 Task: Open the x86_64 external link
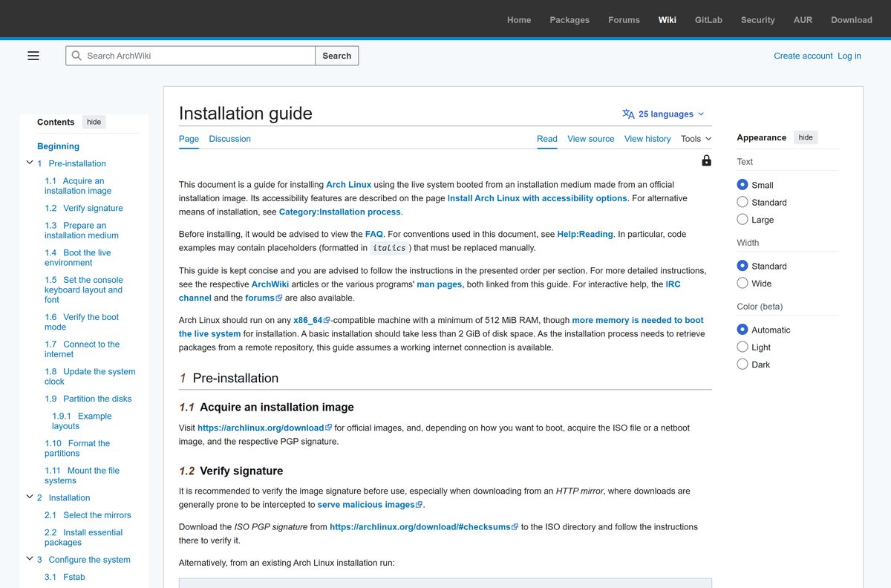click(311, 321)
